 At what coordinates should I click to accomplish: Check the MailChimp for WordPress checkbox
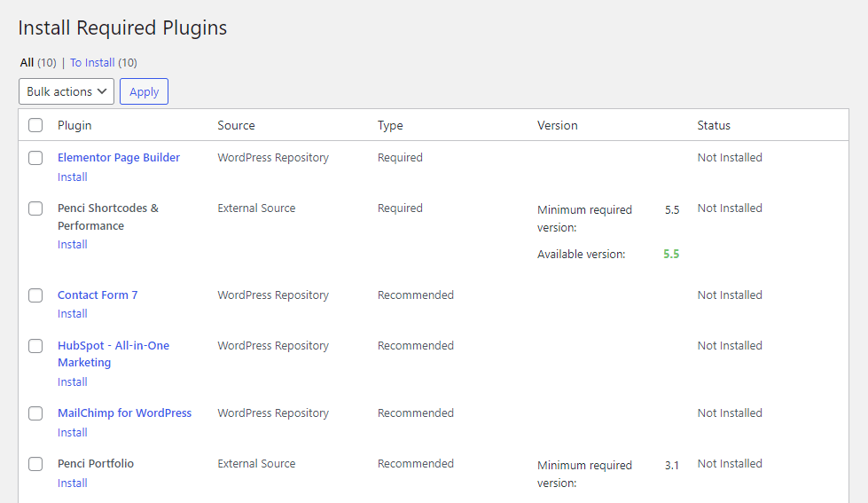pos(35,413)
